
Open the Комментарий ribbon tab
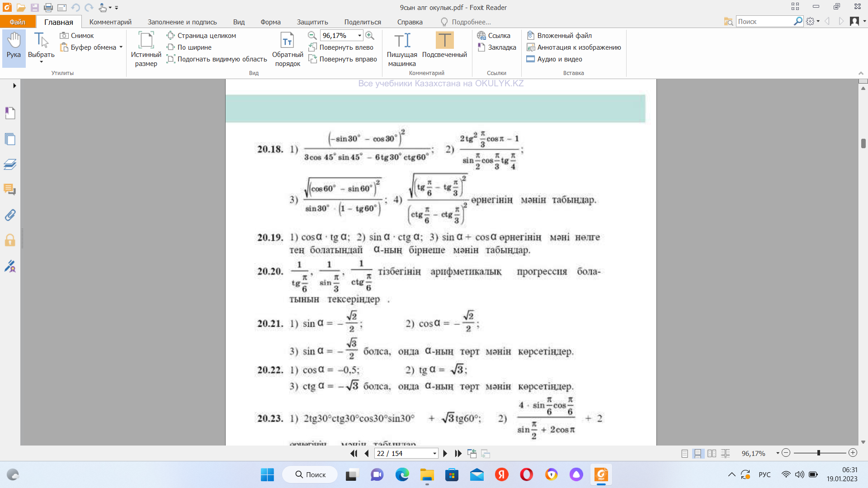pos(110,22)
